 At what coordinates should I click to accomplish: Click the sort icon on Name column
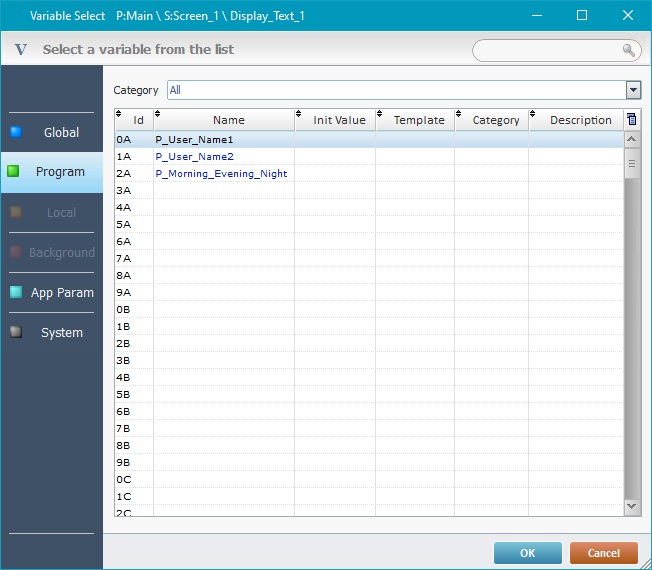[158, 114]
